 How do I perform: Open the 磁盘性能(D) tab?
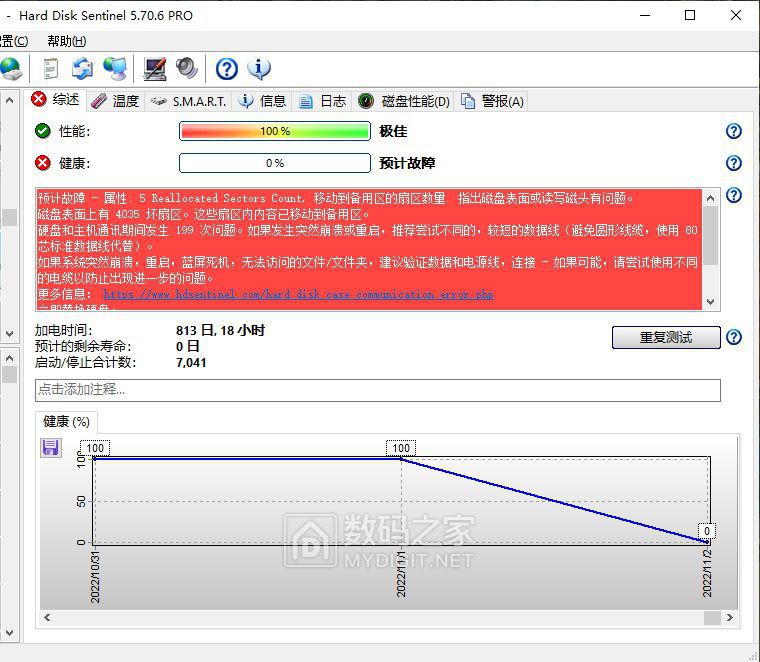pos(403,101)
